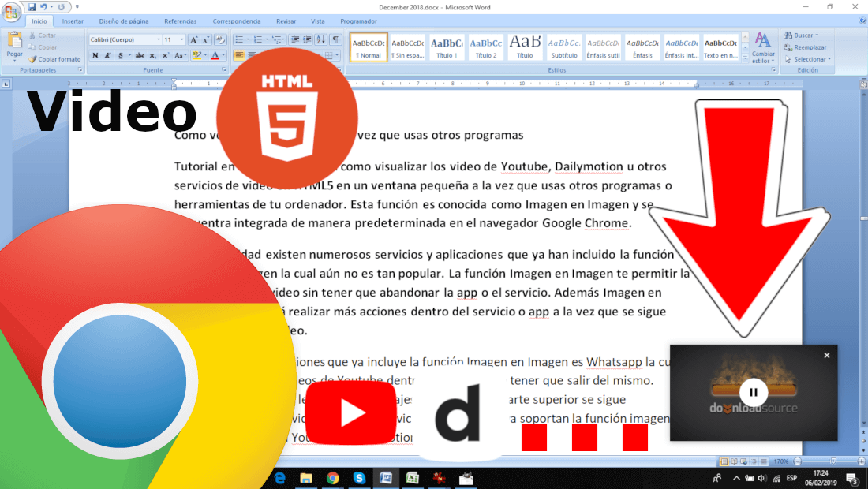Switch to print layout view
This screenshot has width=868, height=489.
(x=724, y=461)
